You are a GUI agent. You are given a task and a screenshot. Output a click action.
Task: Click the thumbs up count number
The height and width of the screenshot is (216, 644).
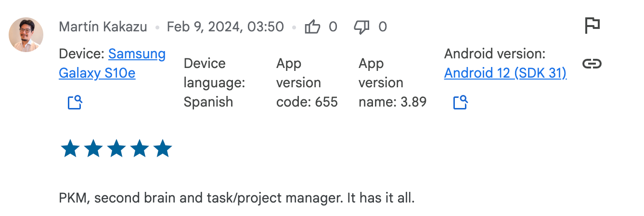point(333,27)
